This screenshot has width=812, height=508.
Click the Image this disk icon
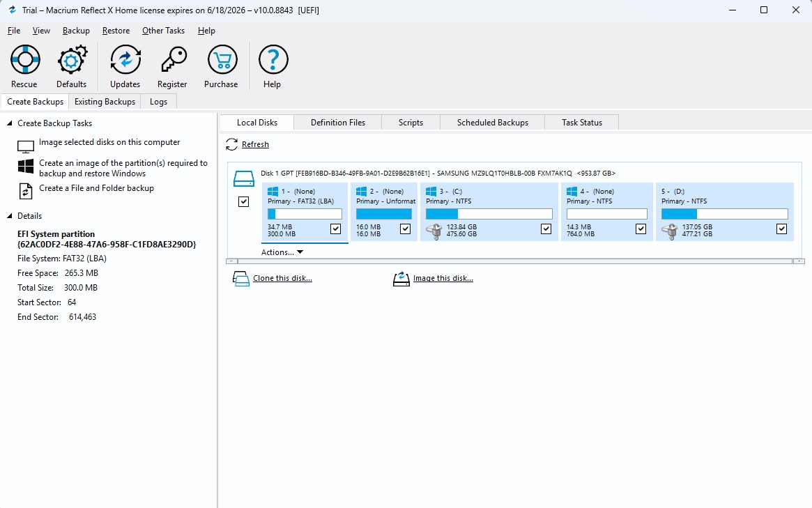[401, 279]
